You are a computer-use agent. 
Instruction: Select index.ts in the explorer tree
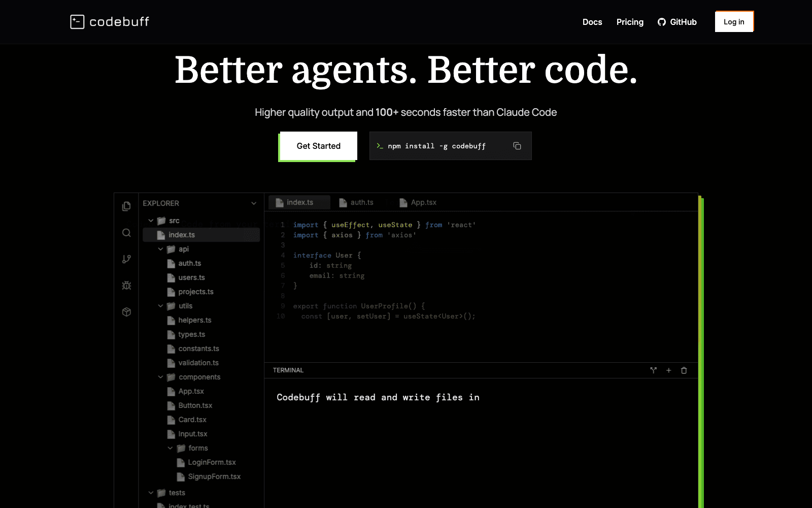201,235
